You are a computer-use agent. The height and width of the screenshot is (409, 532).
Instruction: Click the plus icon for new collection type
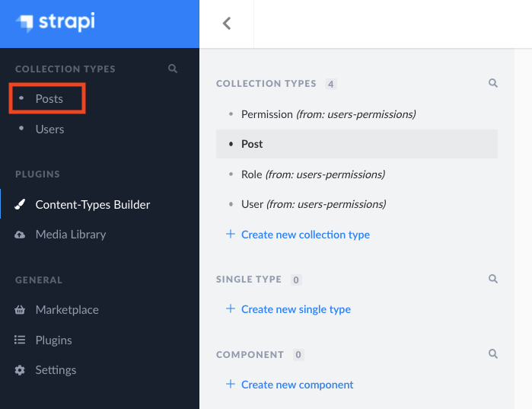(231, 234)
